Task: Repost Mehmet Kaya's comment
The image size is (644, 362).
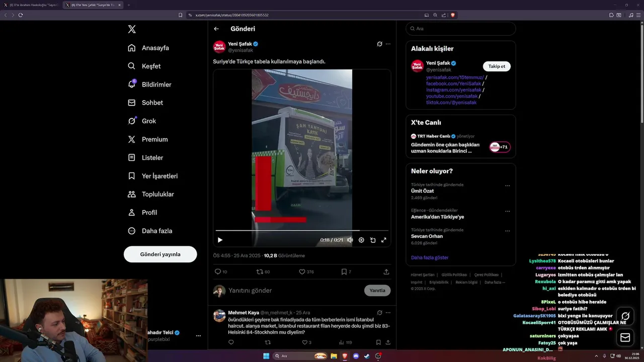Action: point(268,342)
